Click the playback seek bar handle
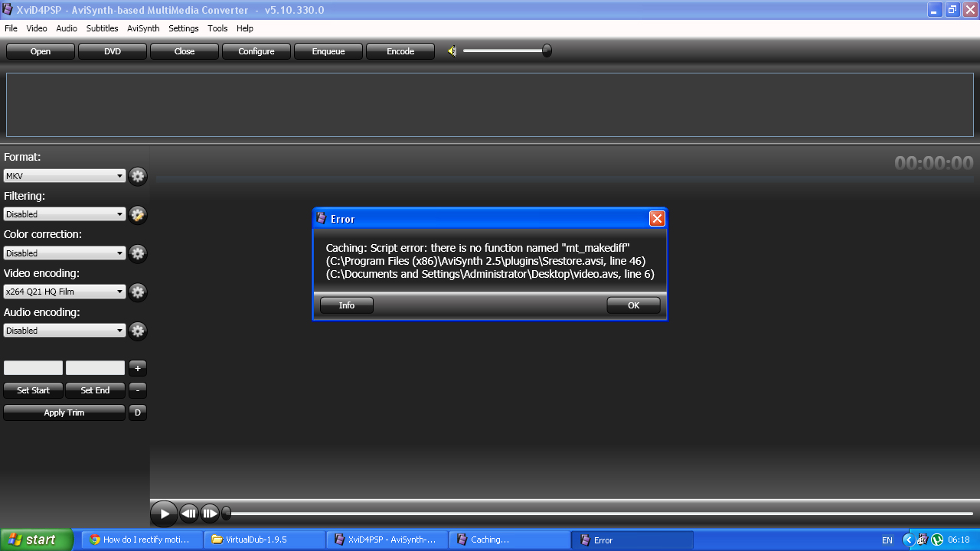 click(226, 514)
